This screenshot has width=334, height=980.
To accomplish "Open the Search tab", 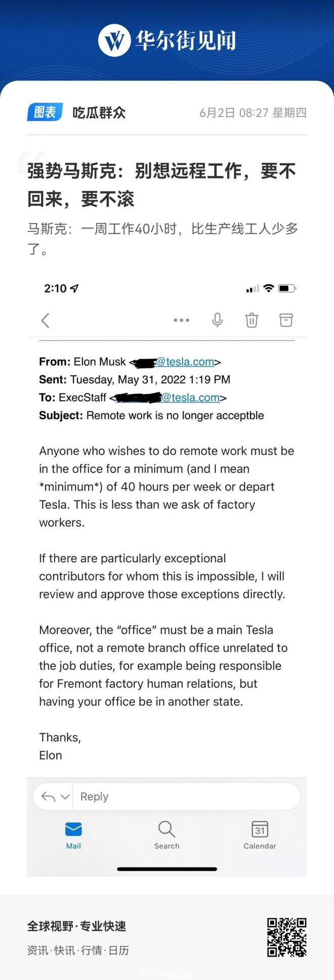I will 166,835.
